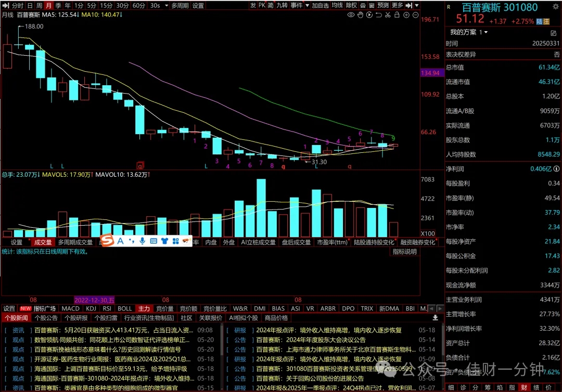Toggle Sogou English/Chinese mode A icon
This screenshot has width=562, height=392.
click(120, 241)
